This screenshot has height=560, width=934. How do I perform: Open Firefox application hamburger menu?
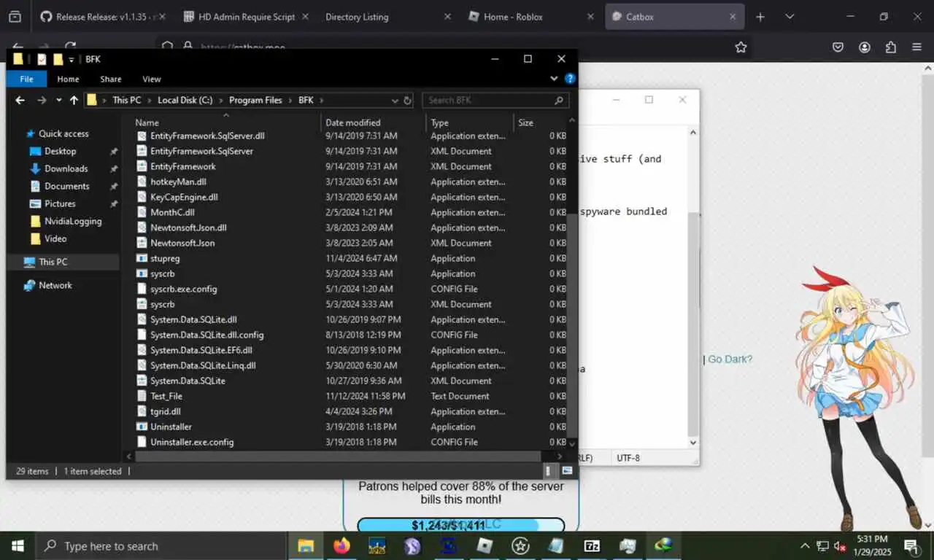[x=916, y=47]
